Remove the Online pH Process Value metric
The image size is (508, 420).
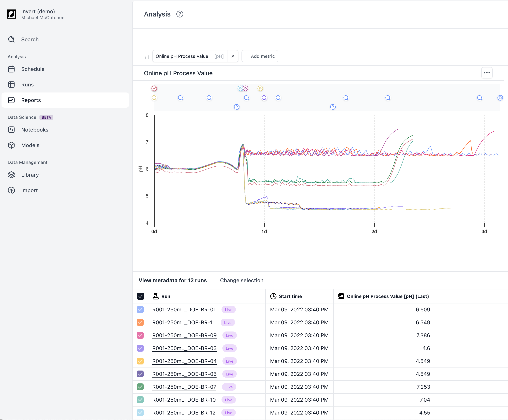pos(233,56)
